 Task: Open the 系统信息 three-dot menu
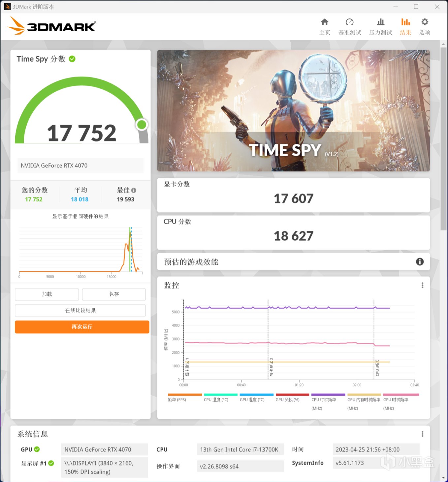coord(422,434)
